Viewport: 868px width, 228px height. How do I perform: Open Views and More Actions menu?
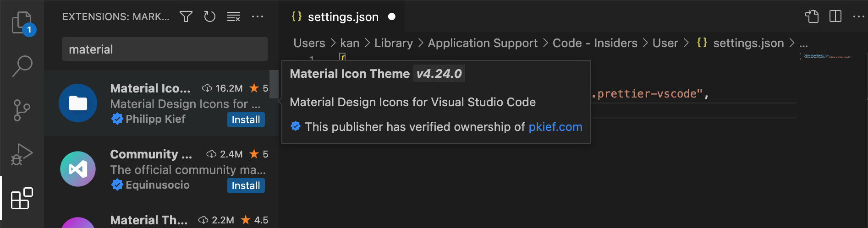(258, 17)
